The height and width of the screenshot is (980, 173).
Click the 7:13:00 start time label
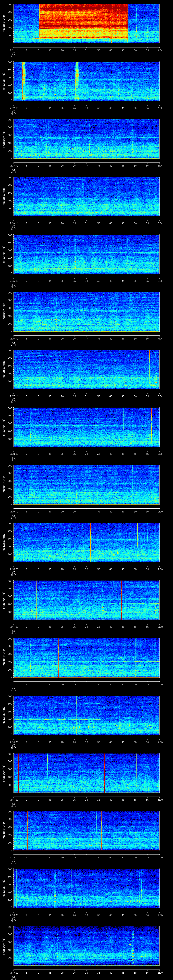(14, 742)
